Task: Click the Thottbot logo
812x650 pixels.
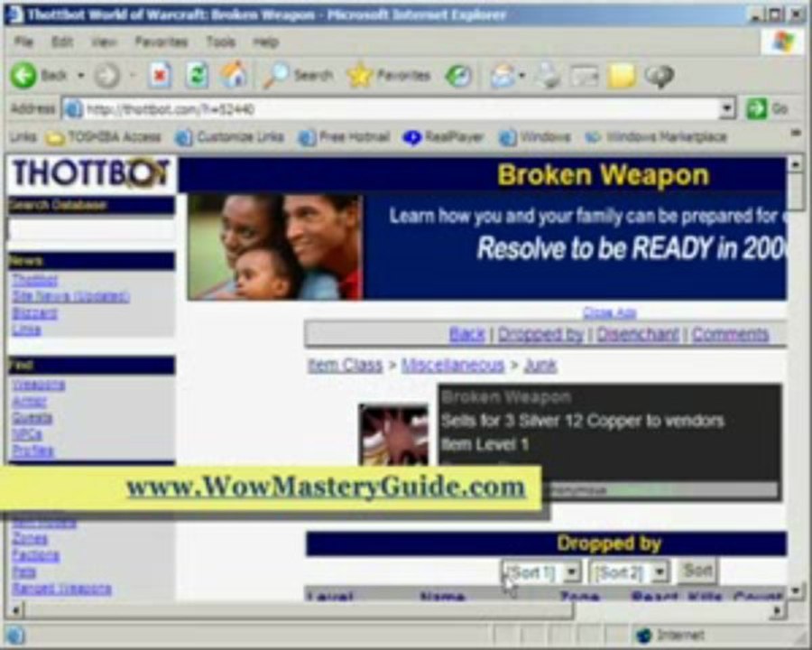Action: coord(91,173)
